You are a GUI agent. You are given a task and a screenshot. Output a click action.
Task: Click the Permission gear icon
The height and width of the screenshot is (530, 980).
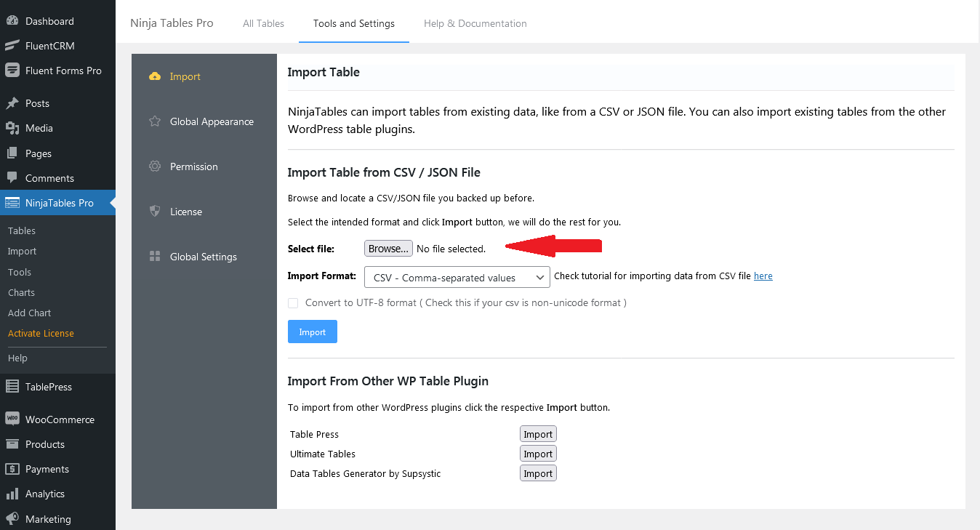click(x=154, y=166)
